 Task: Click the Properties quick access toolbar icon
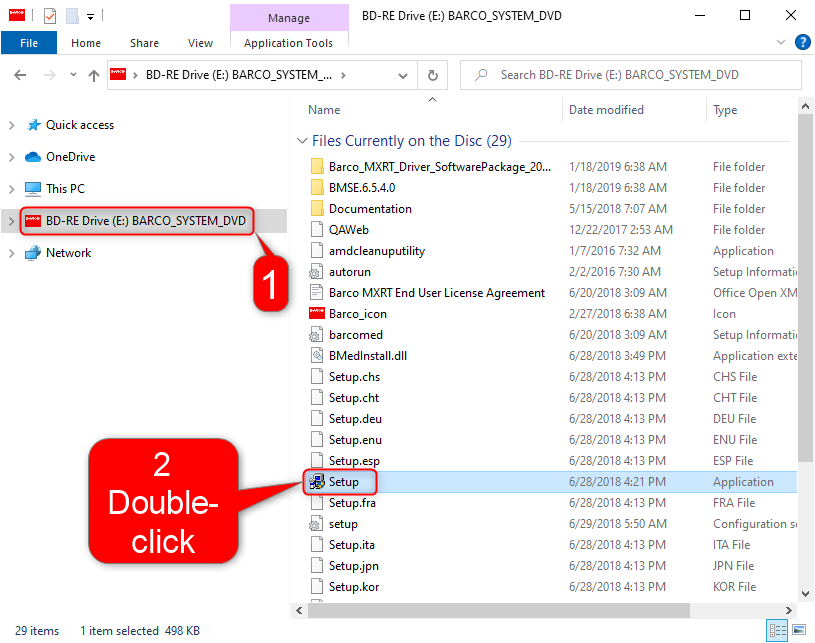tap(50, 16)
